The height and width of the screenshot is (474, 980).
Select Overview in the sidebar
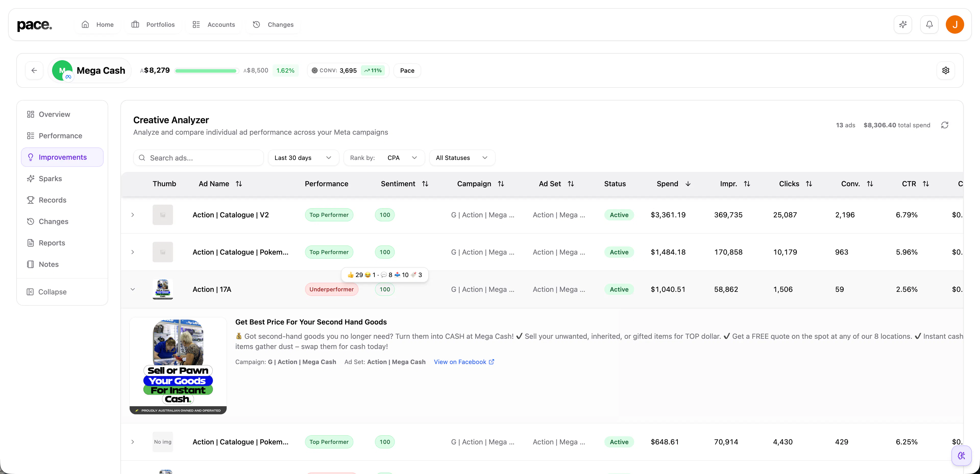click(62, 115)
